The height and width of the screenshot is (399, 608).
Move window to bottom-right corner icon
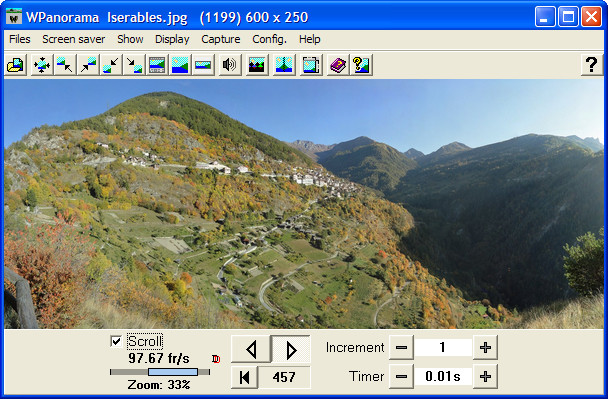(x=134, y=64)
